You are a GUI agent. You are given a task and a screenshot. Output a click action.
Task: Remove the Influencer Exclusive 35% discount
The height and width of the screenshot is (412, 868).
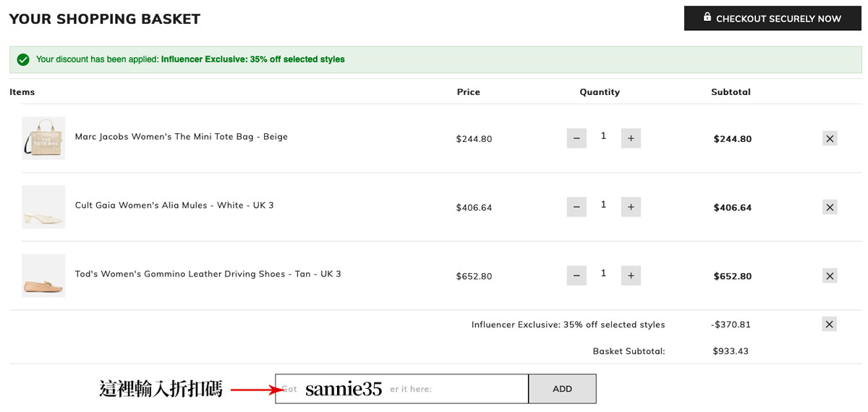(x=830, y=324)
